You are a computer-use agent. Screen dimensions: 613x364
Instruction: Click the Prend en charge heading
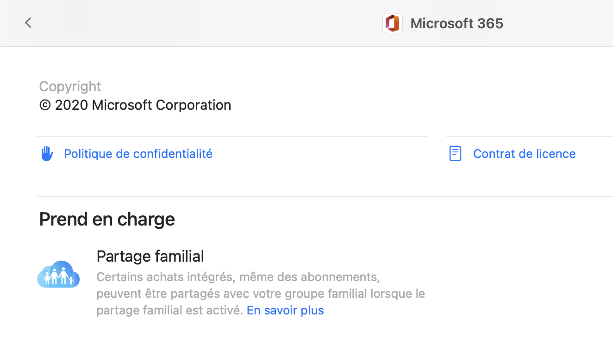pyautogui.click(x=107, y=220)
